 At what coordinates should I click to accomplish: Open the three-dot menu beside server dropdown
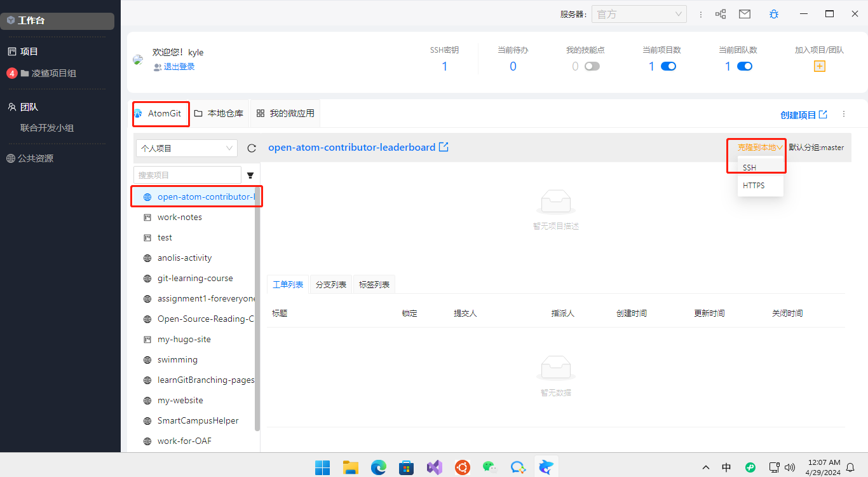tap(701, 14)
